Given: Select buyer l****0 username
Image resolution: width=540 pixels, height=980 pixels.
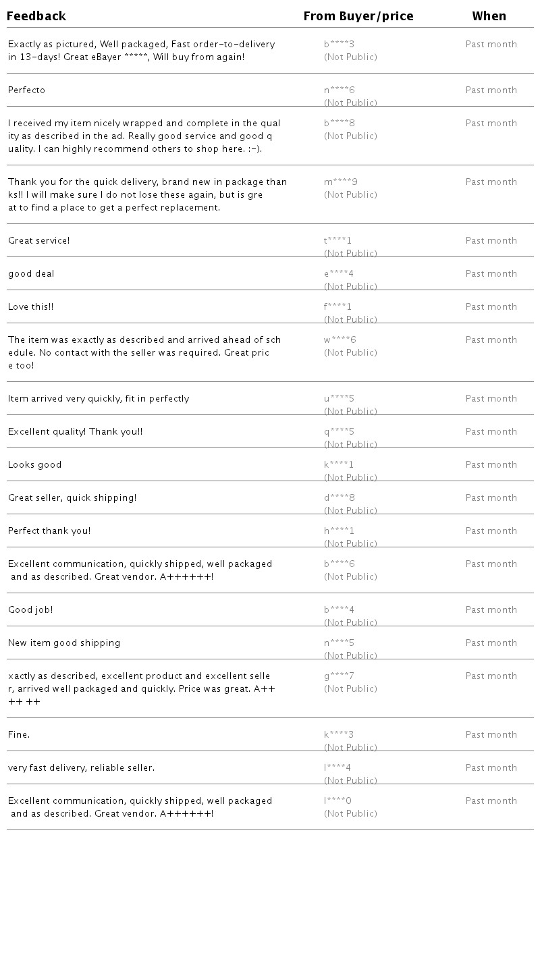Looking at the screenshot, I should pyautogui.click(x=337, y=801).
